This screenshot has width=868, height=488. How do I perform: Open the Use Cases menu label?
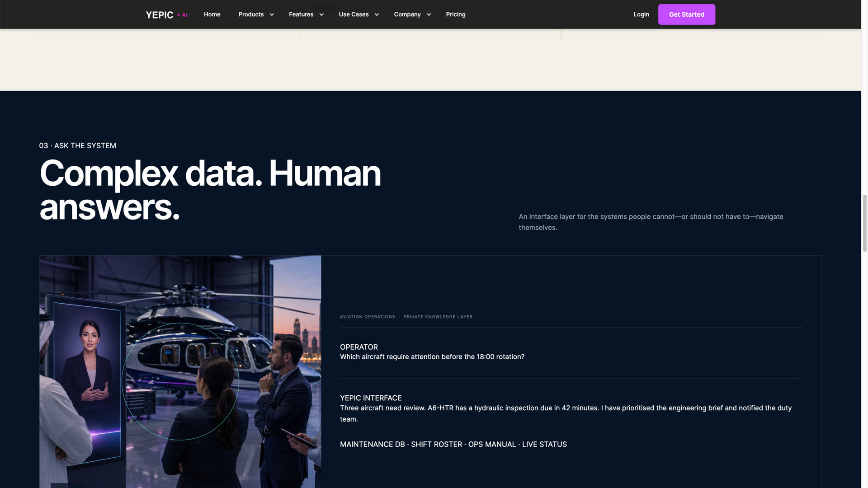[354, 14]
